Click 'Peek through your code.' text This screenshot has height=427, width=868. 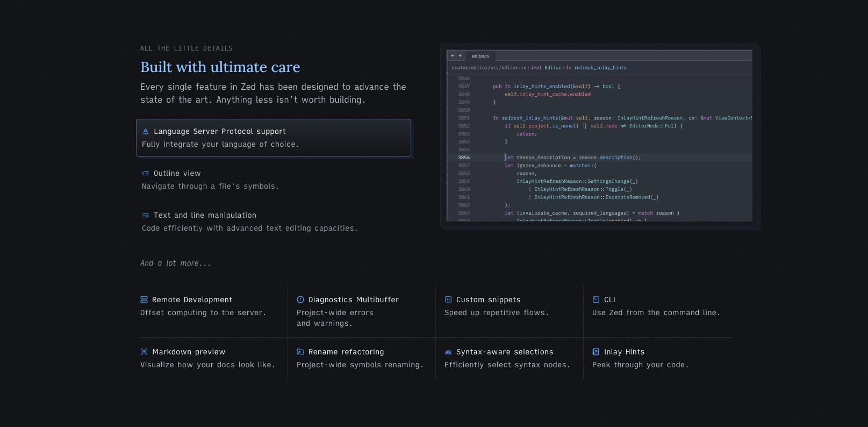(640, 365)
